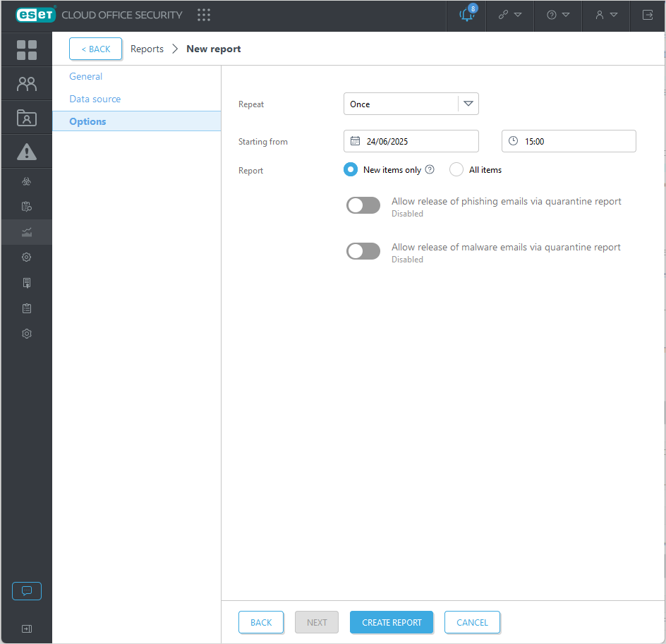Click the ESET logo
Viewport: 666px width, 644px height.
[36, 15]
